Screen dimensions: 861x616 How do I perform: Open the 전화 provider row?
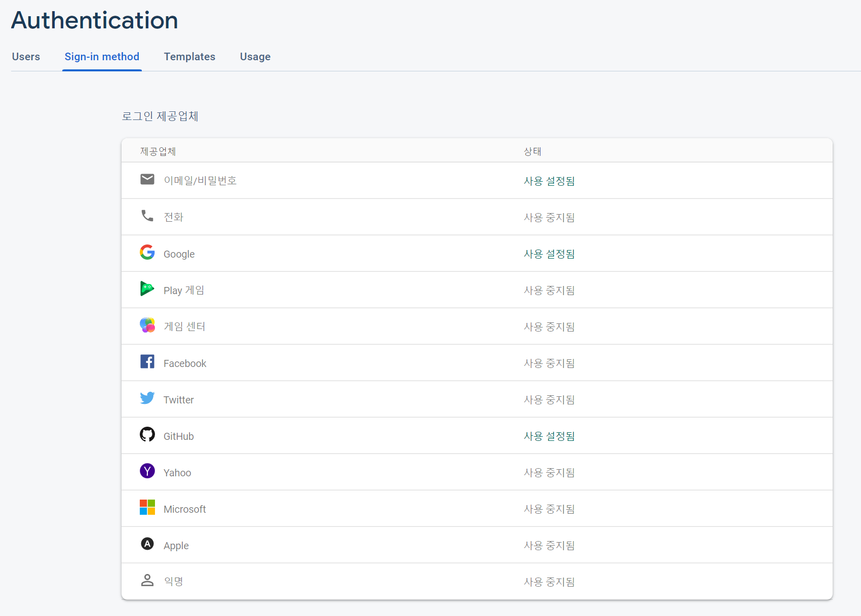click(477, 217)
